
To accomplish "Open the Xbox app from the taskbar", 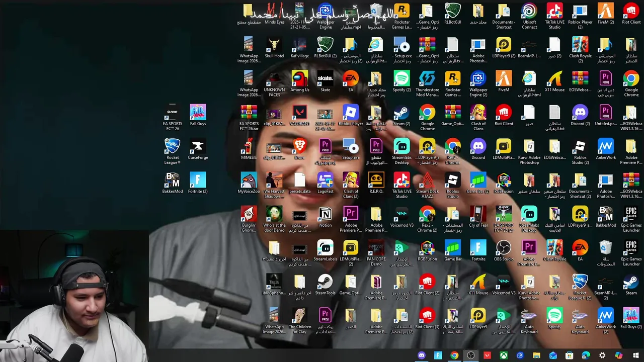I will pos(504,355).
